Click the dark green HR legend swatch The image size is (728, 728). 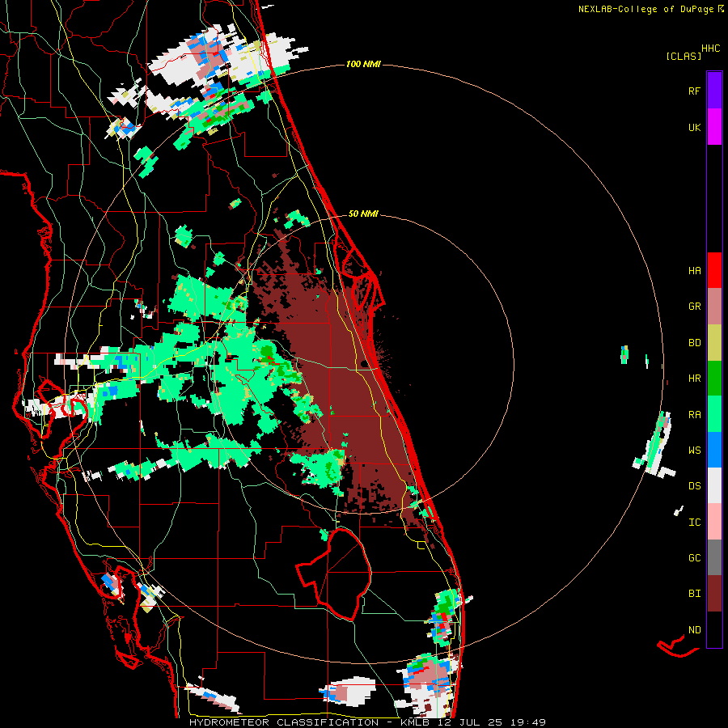point(714,379)
